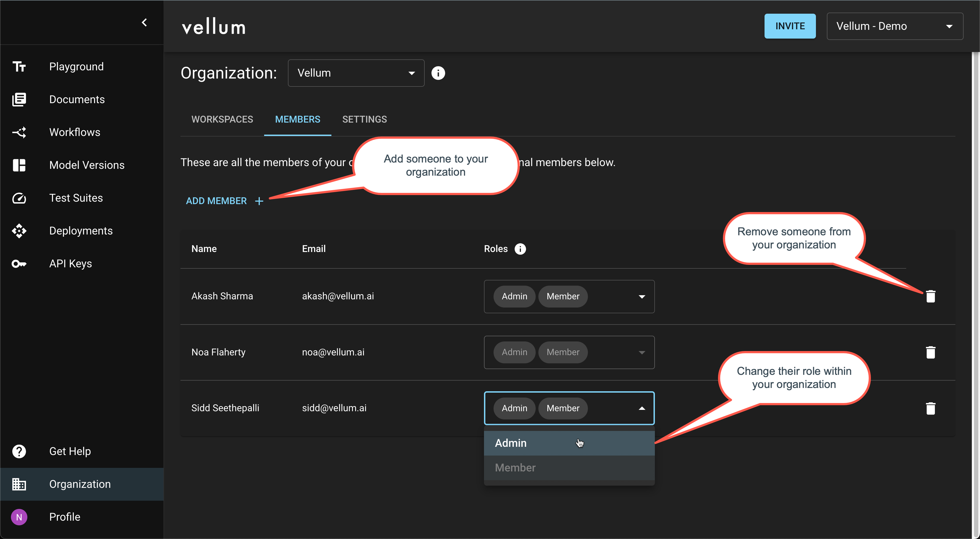Switch to the Workspaces tab
Viewport: 980px width, 539px height.
[x=222, y=119]
